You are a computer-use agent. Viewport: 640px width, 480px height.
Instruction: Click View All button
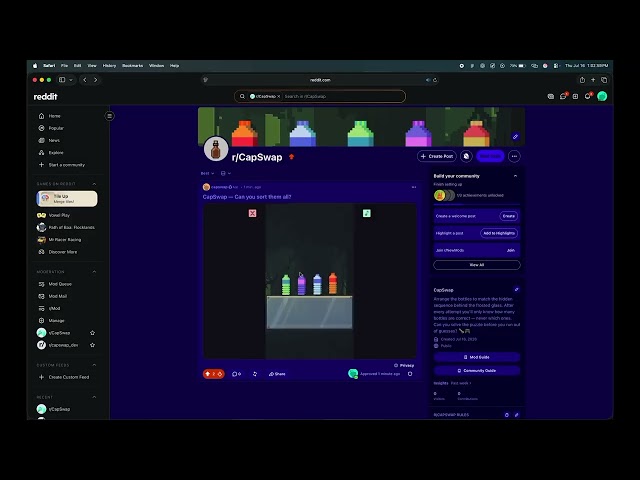click(x=477, y=265)
